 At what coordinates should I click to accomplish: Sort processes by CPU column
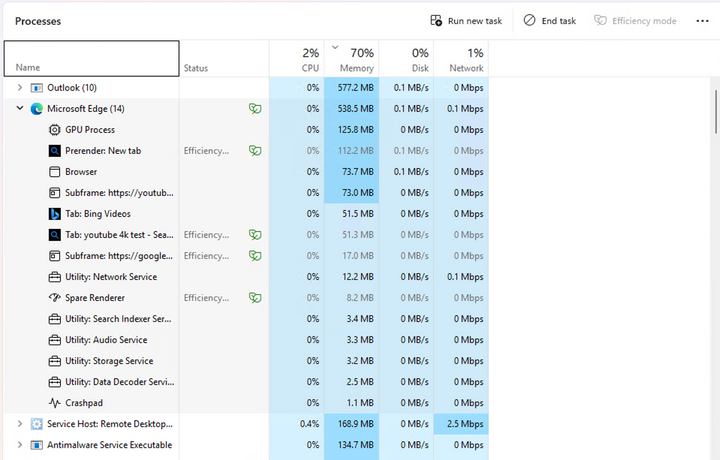(298, 60)
